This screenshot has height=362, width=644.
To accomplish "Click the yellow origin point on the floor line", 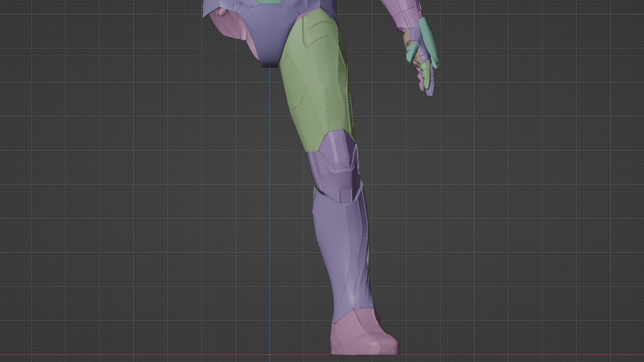I will click(270, 355).
